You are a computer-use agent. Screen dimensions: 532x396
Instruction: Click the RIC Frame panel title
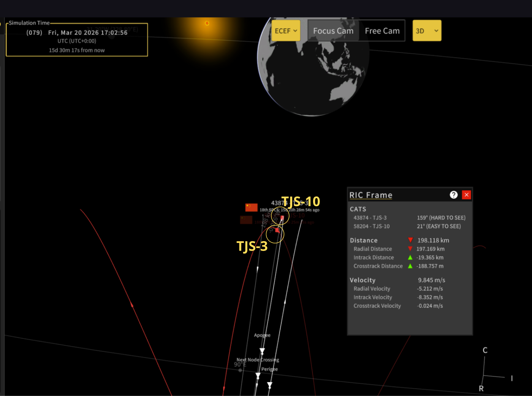click(370, 195)
